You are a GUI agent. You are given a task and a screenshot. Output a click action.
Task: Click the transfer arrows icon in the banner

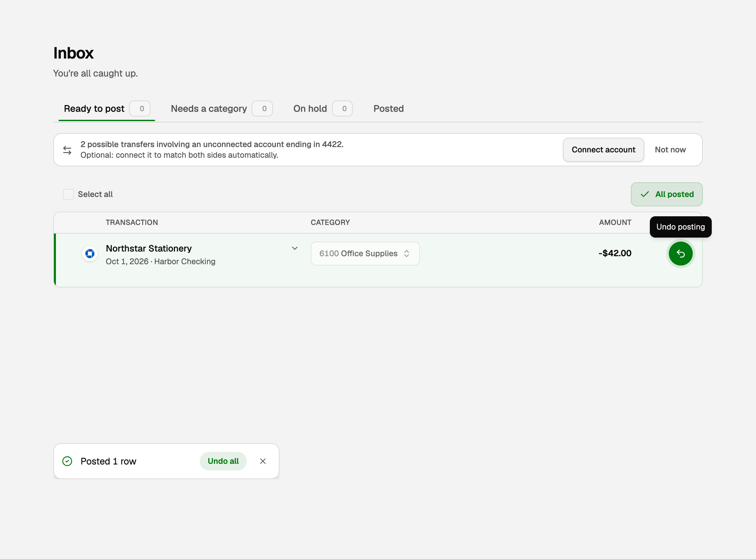click(x=67, y=150)
